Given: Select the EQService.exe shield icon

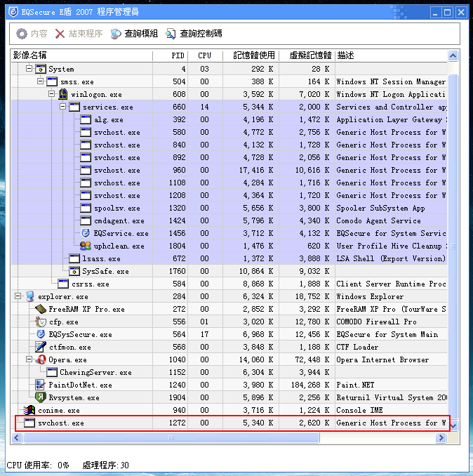Looking at the screenshot, I should (x=86, y=233).
